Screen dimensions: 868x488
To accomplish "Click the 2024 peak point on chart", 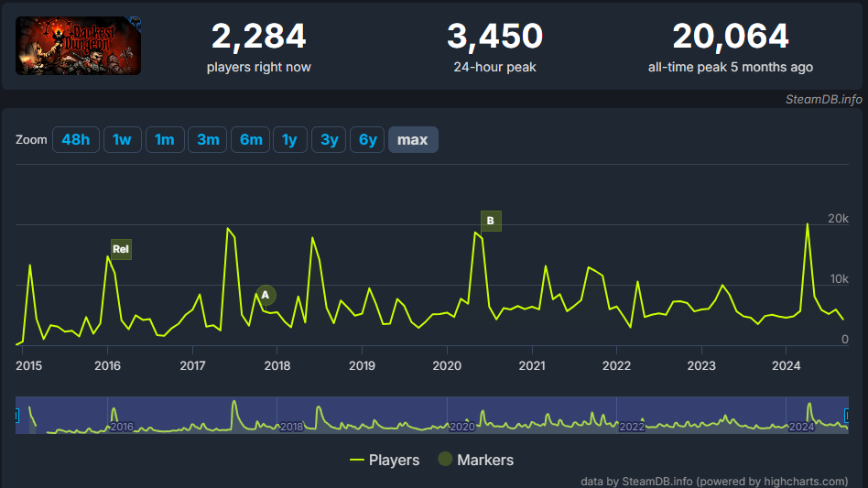I will pyautogui.click(x=808, y=224).
